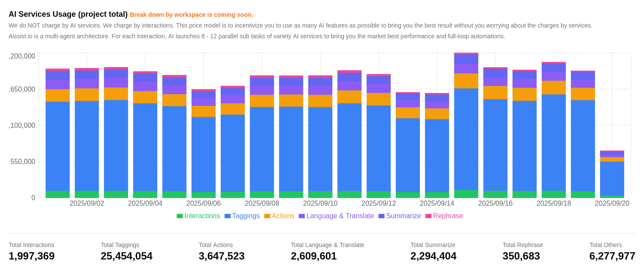Click the Total Rephrase value 350,683

tap(521, 256)
